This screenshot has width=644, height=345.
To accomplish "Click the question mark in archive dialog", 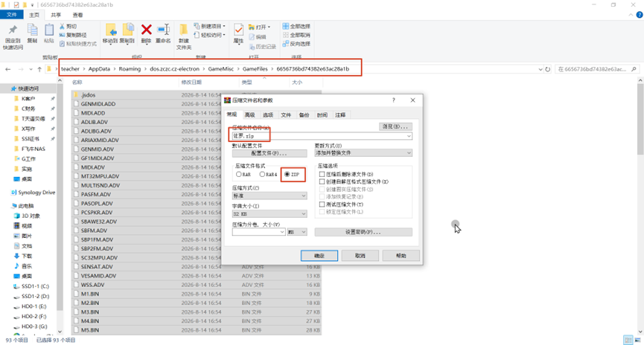I will click(x=393, y=100).
